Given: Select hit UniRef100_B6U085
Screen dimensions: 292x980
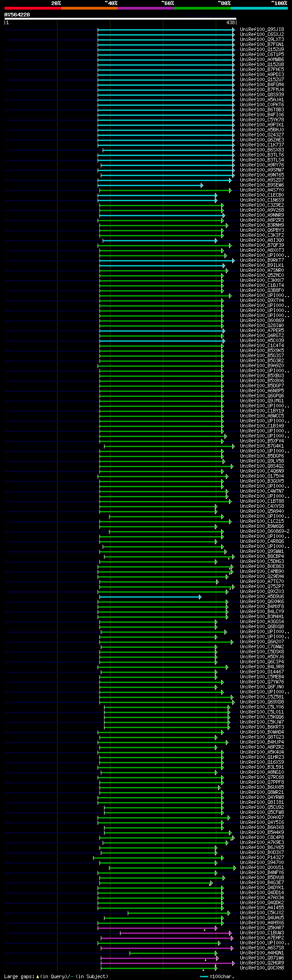Looking at the screenshot, I should point(262,787).
